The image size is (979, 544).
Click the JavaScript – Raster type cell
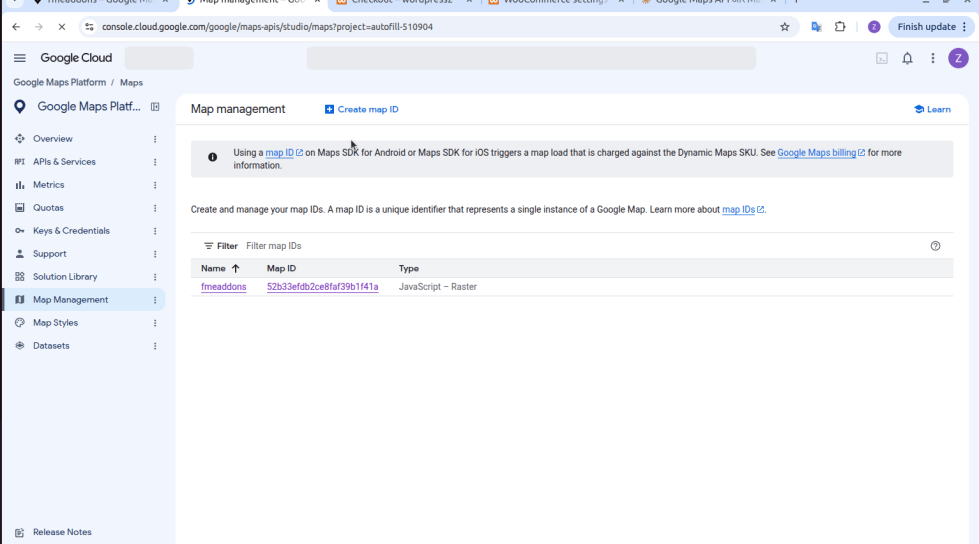pos(438,287)
